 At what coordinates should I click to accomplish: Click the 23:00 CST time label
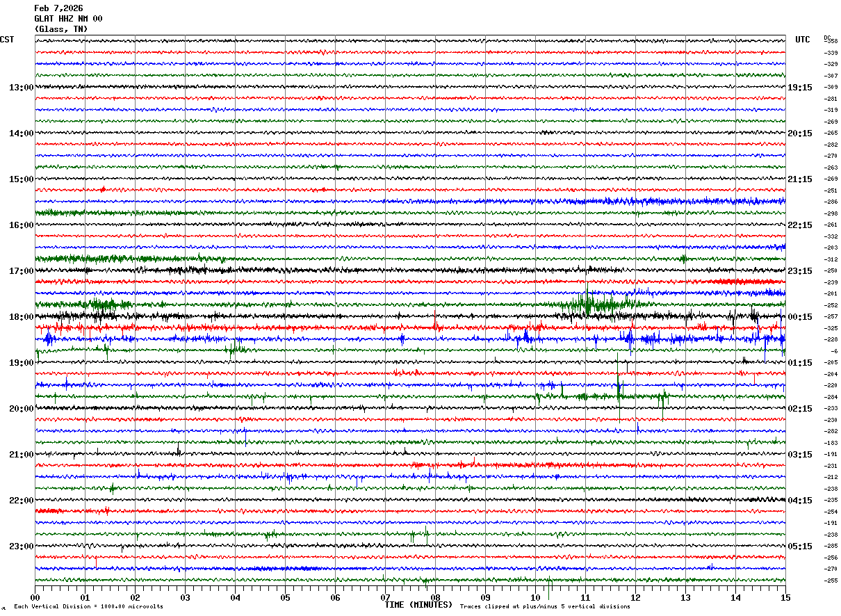click(22, 546)
